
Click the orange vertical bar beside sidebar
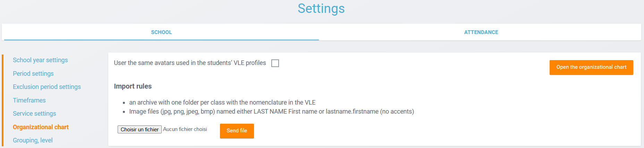point(2,101)
